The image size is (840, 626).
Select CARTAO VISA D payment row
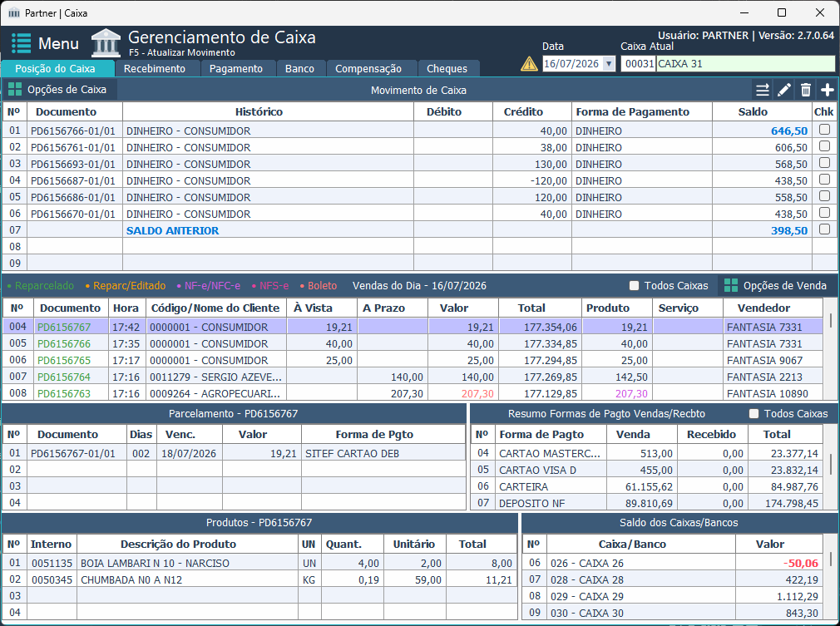coord(647,470)
